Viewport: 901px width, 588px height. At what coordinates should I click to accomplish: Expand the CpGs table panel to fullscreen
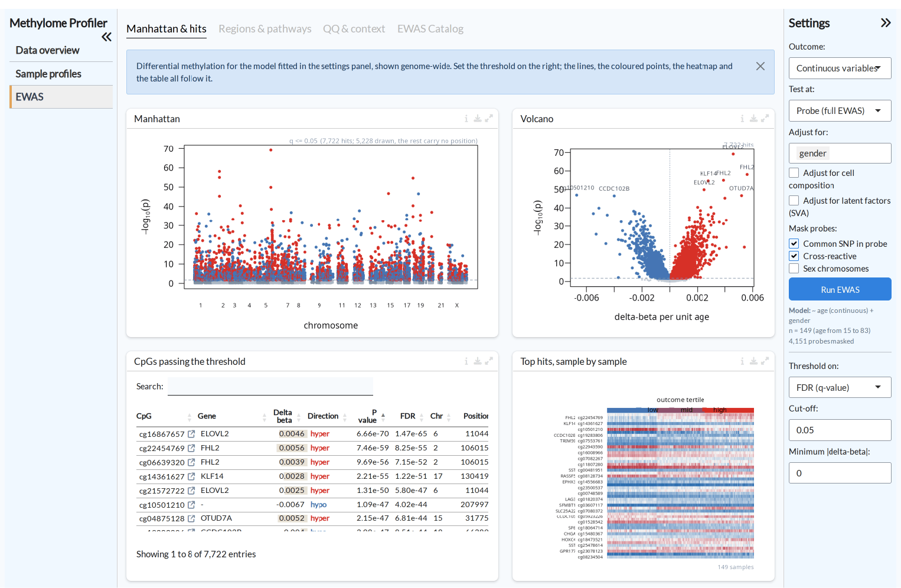pos(489,361)
